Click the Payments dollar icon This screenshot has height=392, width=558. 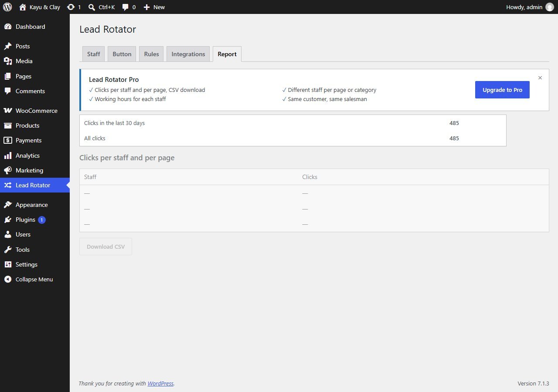(x=8, y=140)
